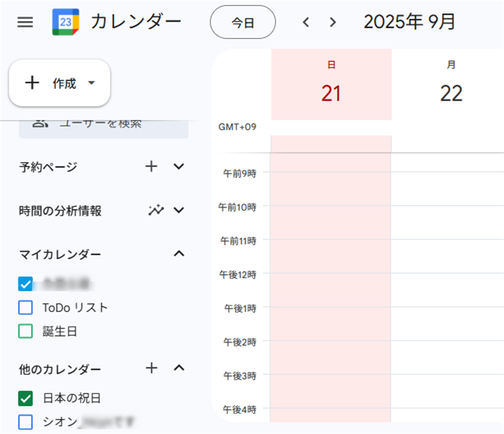
Task: Expand the 予約ページ section chevron
Action: coord(179,167)
